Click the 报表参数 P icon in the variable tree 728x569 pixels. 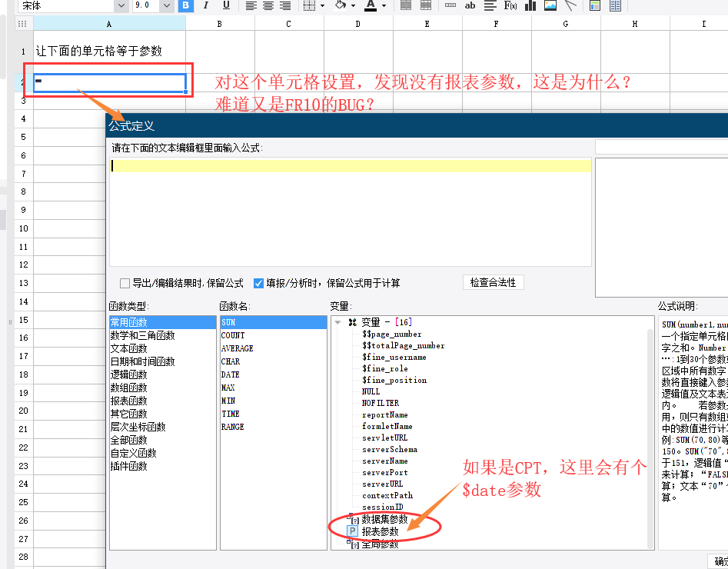(354, 531)
